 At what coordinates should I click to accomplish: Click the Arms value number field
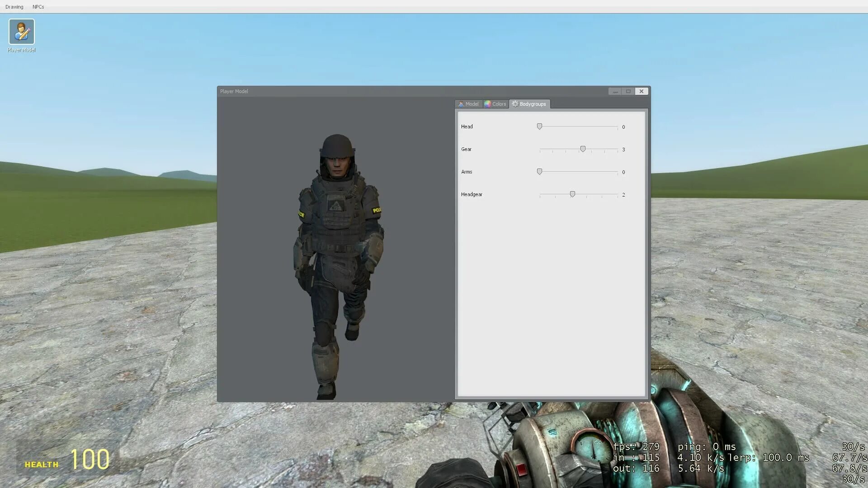[623, 172]
